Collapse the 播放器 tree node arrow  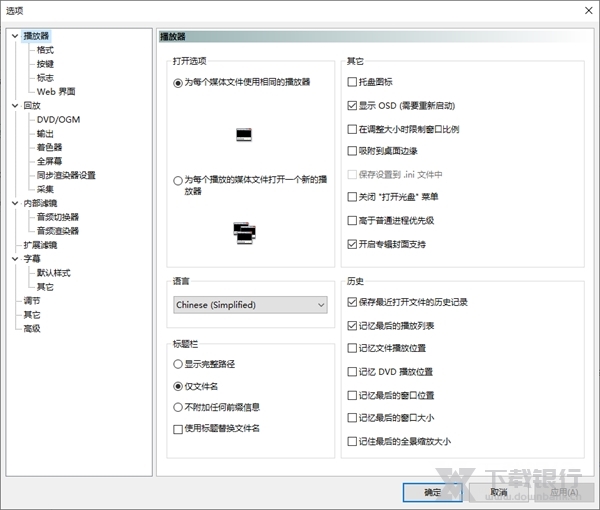(x=15, y=36)
